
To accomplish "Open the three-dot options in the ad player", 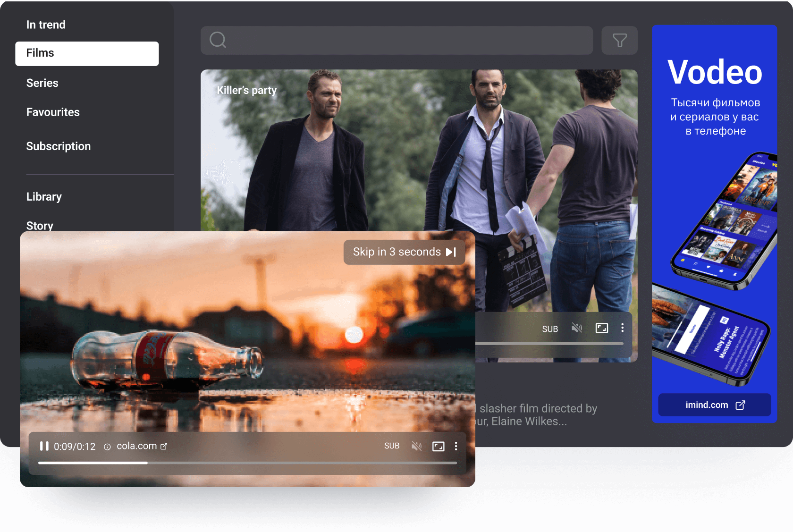I will [x=456, y=446].
